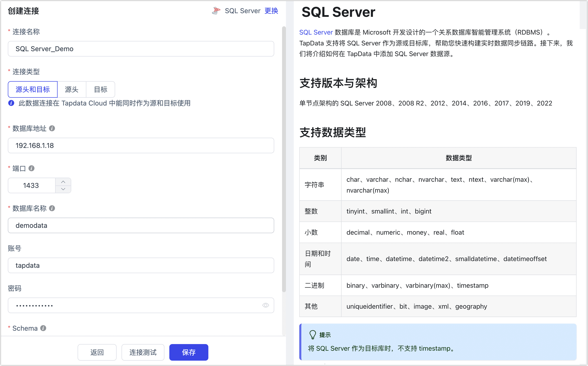Increment the port with the up arrow
Viewport: 588px width, 366px height.
coord(63,182)
